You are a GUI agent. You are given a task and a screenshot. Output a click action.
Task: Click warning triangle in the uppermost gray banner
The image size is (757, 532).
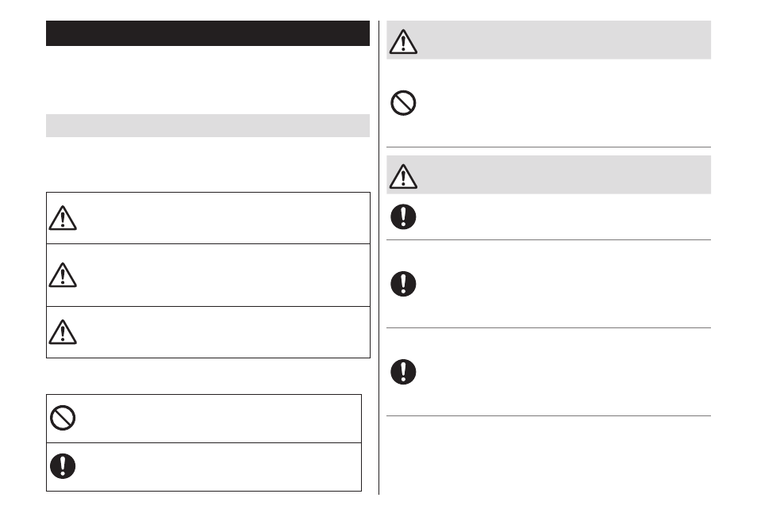[x=403, y=41]
